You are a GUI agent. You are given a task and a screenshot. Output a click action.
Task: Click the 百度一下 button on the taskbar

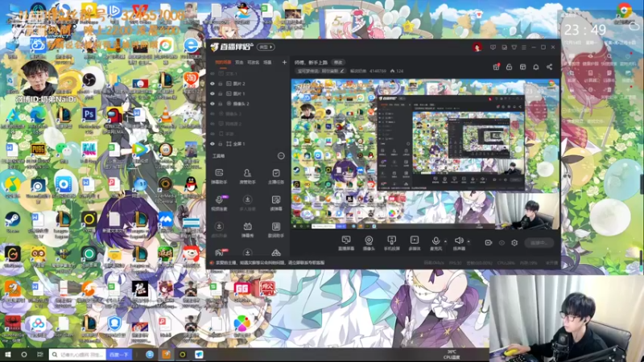(x=119, y=354)
